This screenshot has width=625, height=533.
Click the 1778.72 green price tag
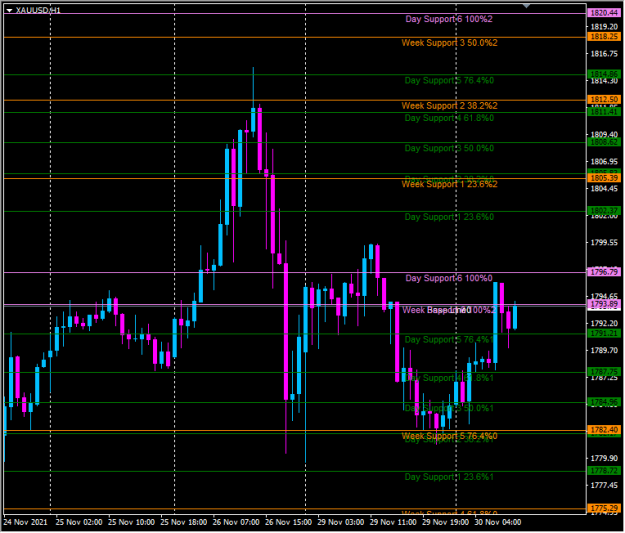coord(604,471)
